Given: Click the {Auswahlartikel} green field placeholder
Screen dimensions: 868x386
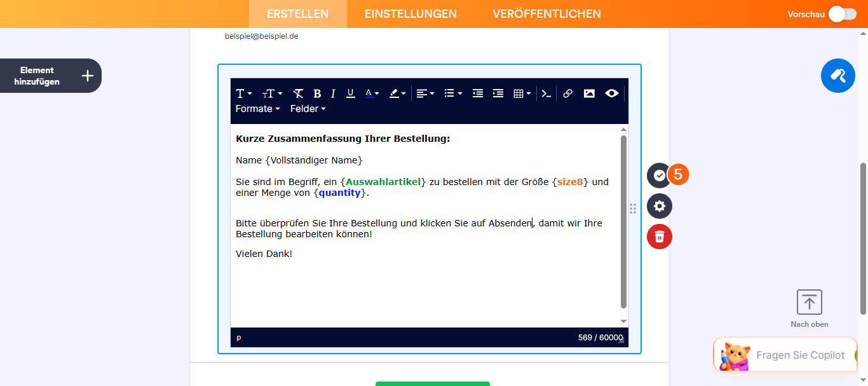Looking at the screenshot, I should (383, 182).
